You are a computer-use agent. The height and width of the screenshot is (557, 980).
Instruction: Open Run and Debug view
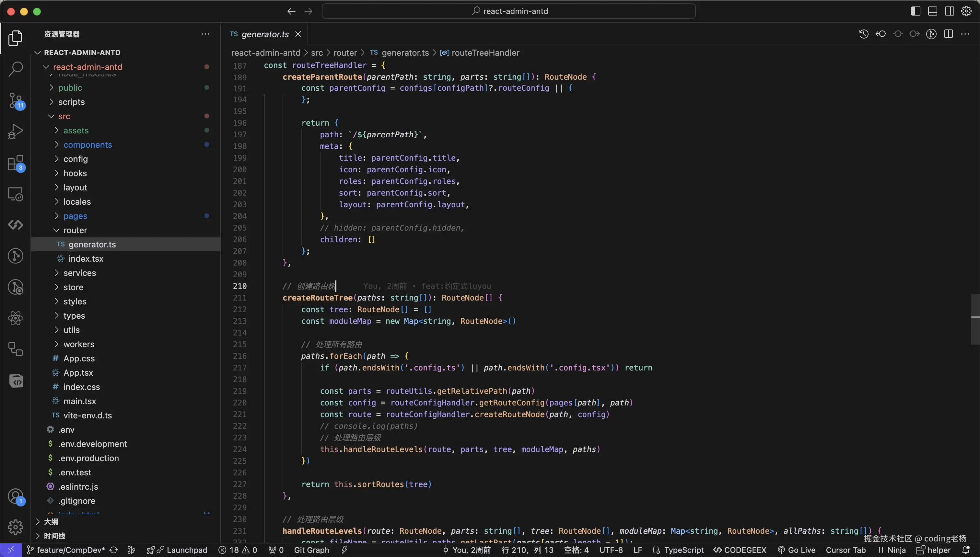[x=15, y=131]
